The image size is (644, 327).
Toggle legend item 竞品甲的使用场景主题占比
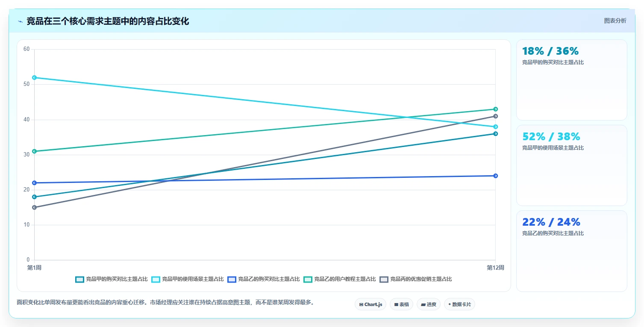[x=188, y=279]
